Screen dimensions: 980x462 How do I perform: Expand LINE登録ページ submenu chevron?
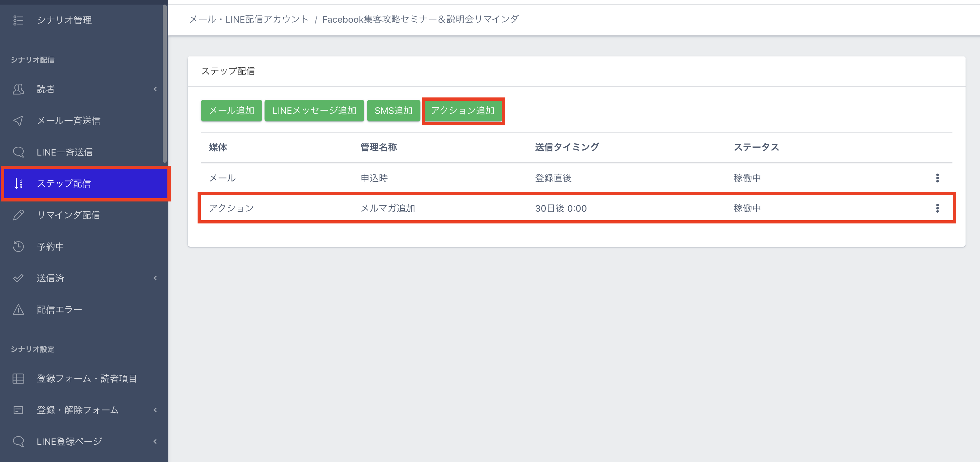point(155,441)
